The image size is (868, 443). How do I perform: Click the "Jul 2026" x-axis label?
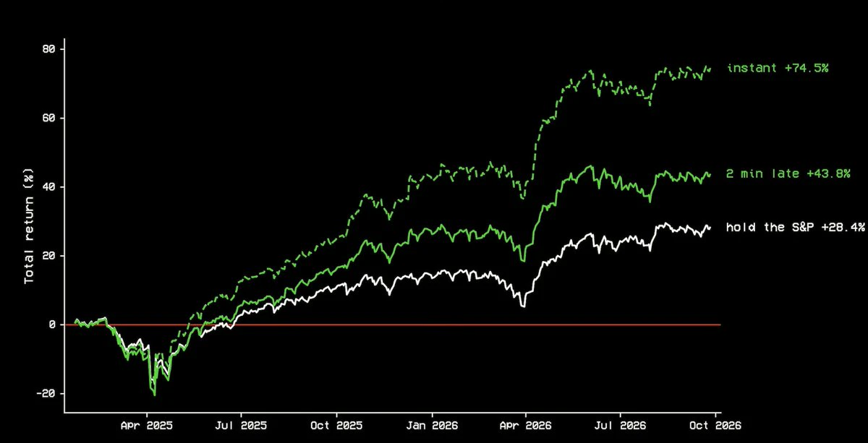pos(621,426)
